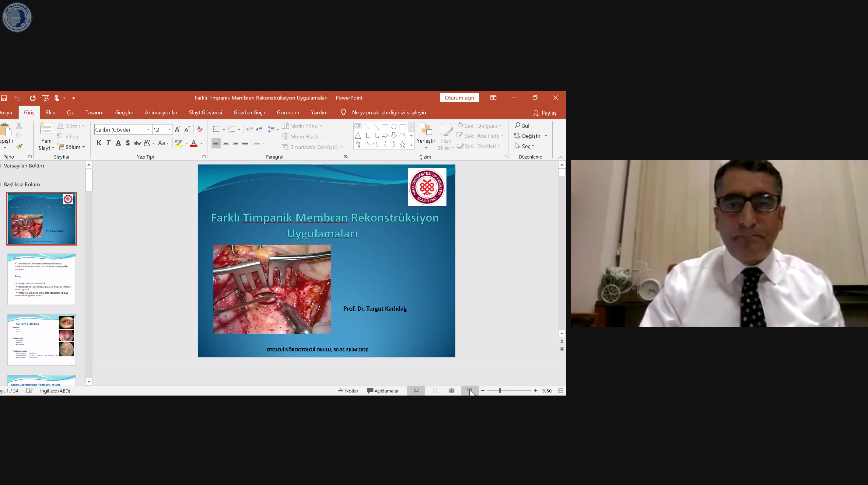Click the zoom slider handle
868x485 pixels.
[x=500, y=391]
